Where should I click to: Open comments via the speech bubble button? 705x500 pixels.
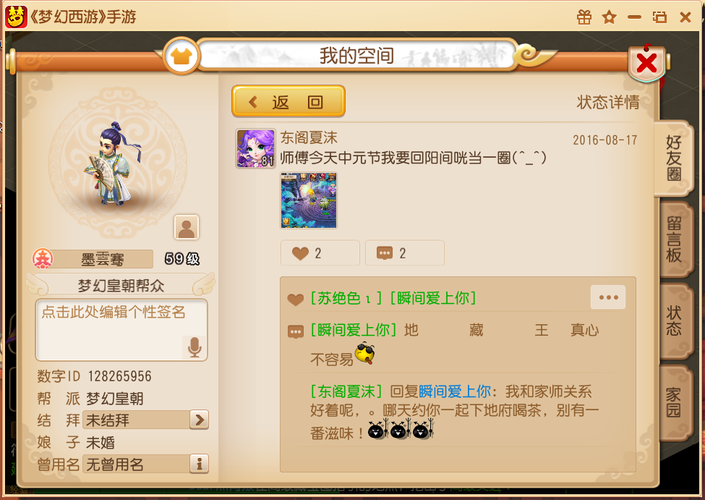405,253
